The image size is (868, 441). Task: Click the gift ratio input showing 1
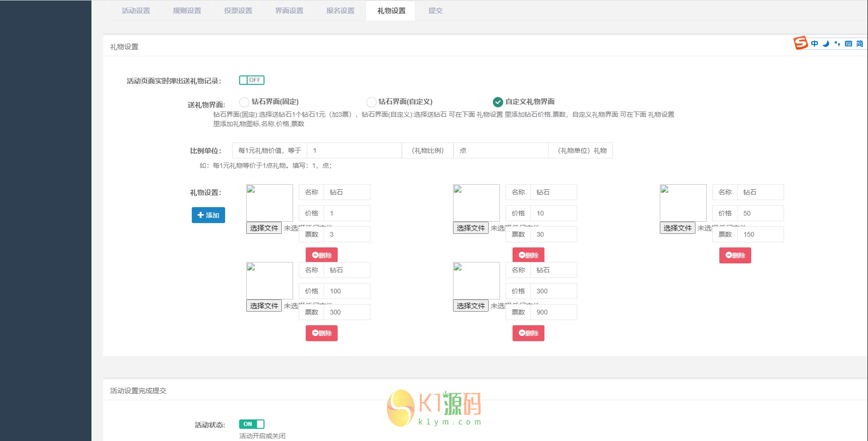coord(355,150)
